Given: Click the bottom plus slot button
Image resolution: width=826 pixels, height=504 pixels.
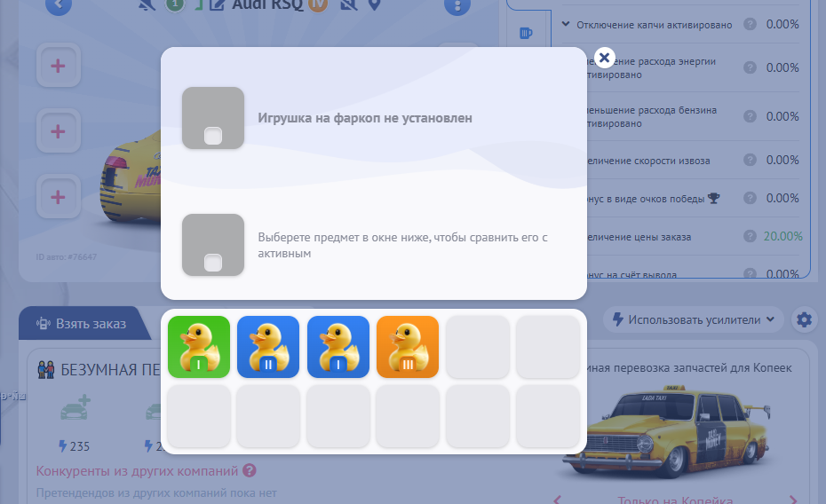Looking at the screenshot, I should 59,196.
